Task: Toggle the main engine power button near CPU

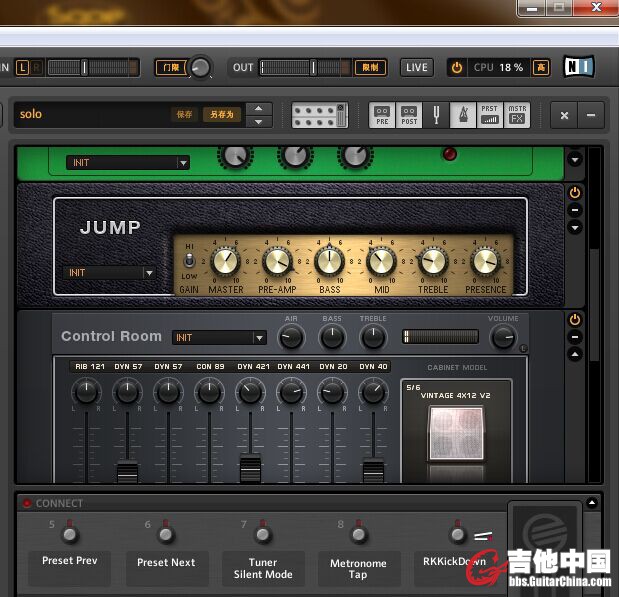Action: point(457,68)
